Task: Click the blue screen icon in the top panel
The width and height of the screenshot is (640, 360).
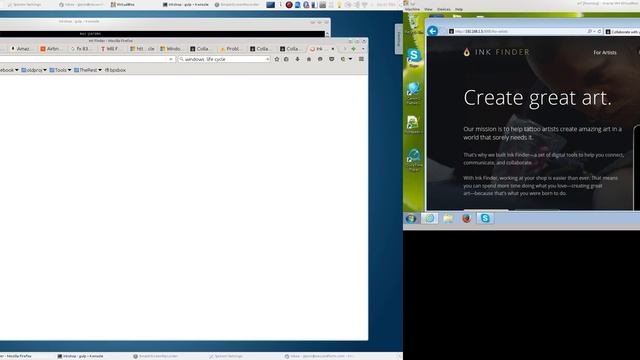Action: point(270,5)
